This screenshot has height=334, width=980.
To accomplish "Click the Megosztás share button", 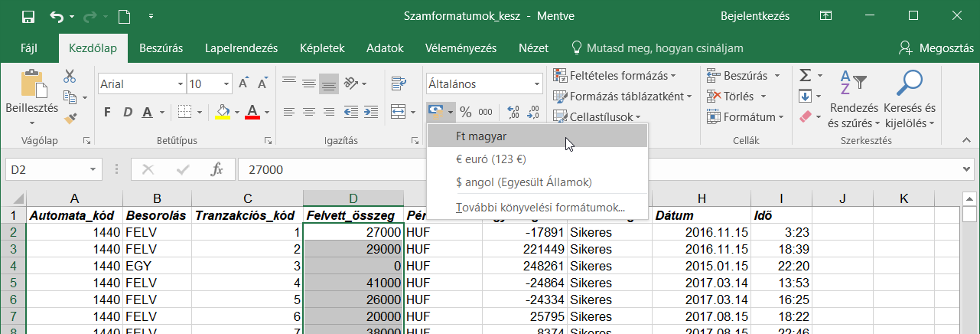I will [936, 48].
